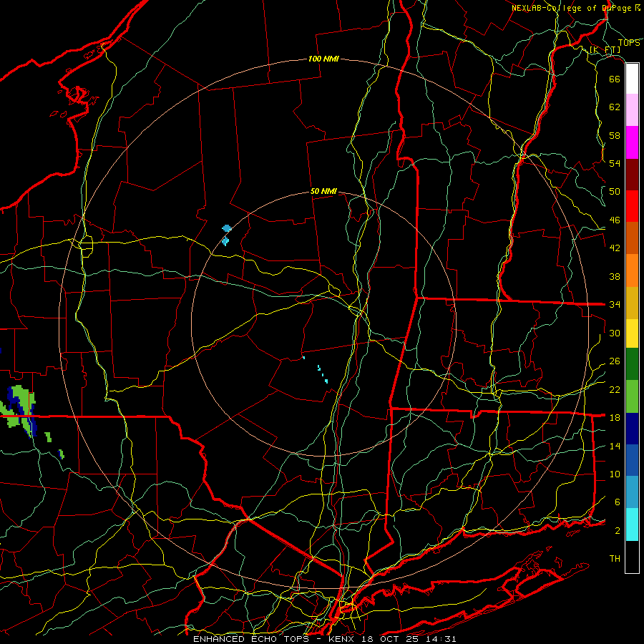Select the bright red legend swatch

pyautogui.click(x=632, y=206)
